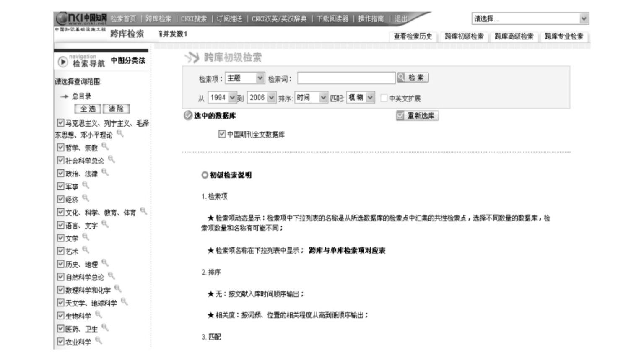The width and height of the screenshot is (644, 353).
Task: Click magnifier icon beside 生物科学
Action: [x=99, y=315]
